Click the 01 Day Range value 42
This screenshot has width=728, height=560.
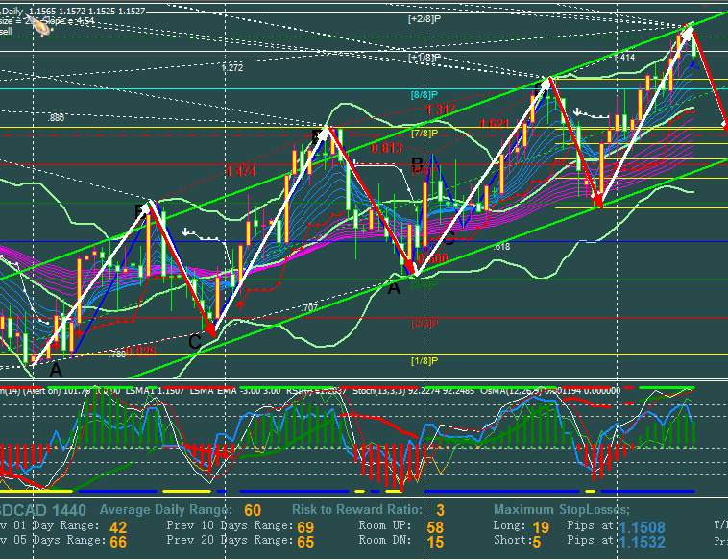pyautogui.click(x=118, y=527)
